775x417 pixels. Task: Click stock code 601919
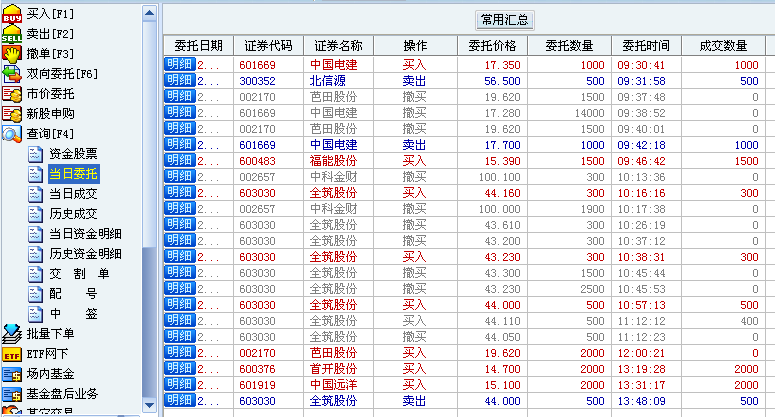pos(258,385)
